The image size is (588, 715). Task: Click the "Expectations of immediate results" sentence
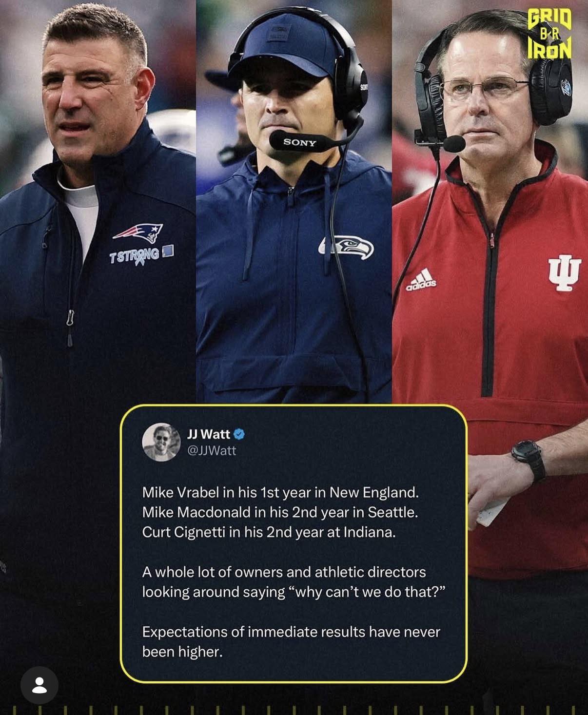[x=291, y=641]
